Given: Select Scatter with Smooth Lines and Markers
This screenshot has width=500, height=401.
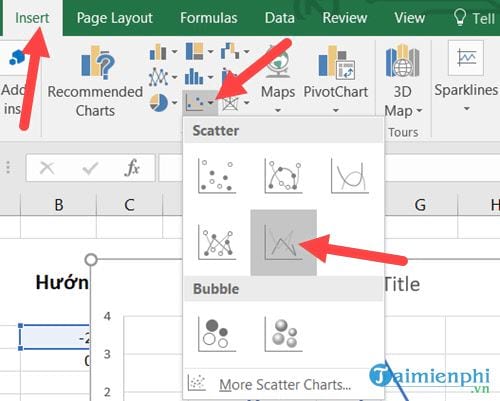Looking at the screenshot, I should [x=283, y=176].
